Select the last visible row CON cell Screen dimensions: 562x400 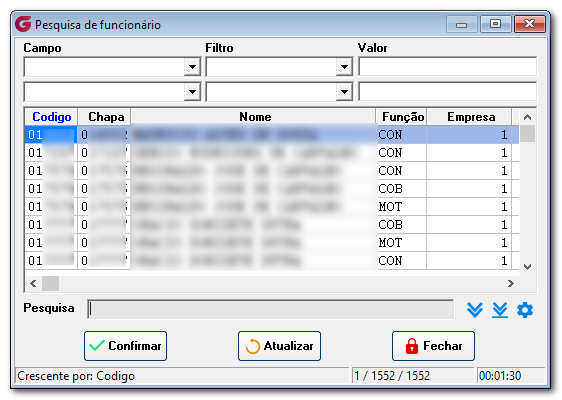pyautogui.click(x=401, y=261)
